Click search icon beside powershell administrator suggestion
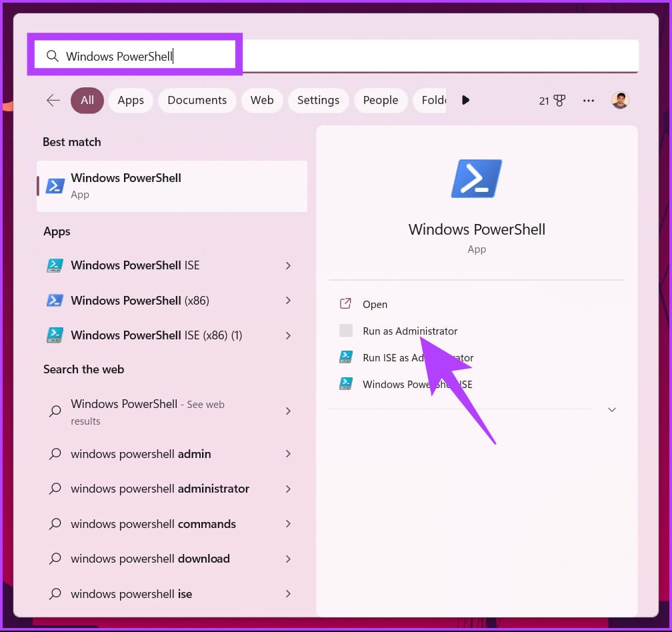 click(55, 489)
